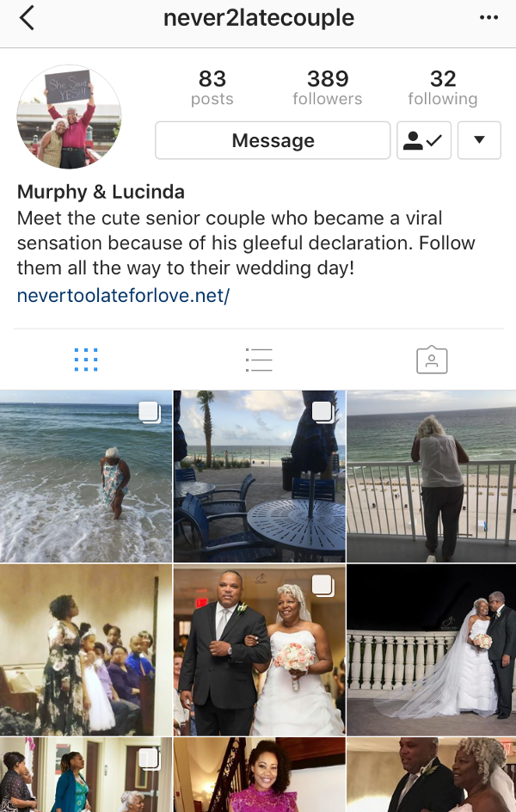This screenshot has height=812, width=516.
Task: Open the woman in magenta dress post
Action: (260, 775)
